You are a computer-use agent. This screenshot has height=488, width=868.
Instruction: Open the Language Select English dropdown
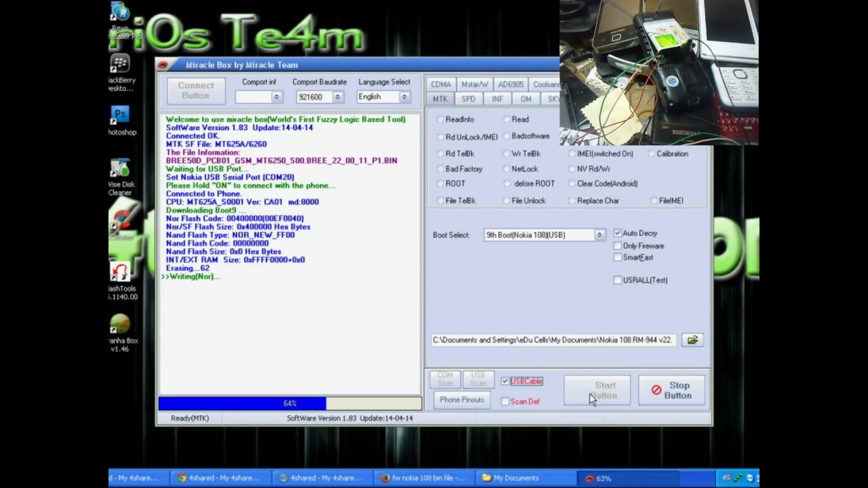[404, 97]
